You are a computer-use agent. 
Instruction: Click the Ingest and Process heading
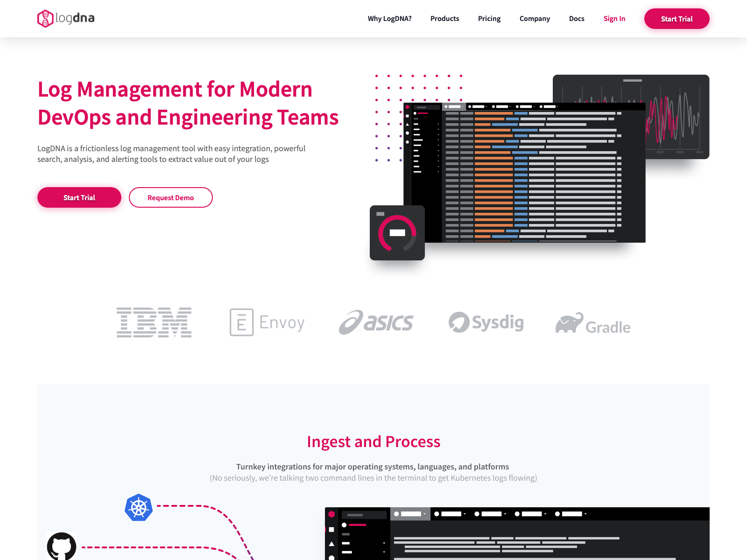[x=373, y=441]
